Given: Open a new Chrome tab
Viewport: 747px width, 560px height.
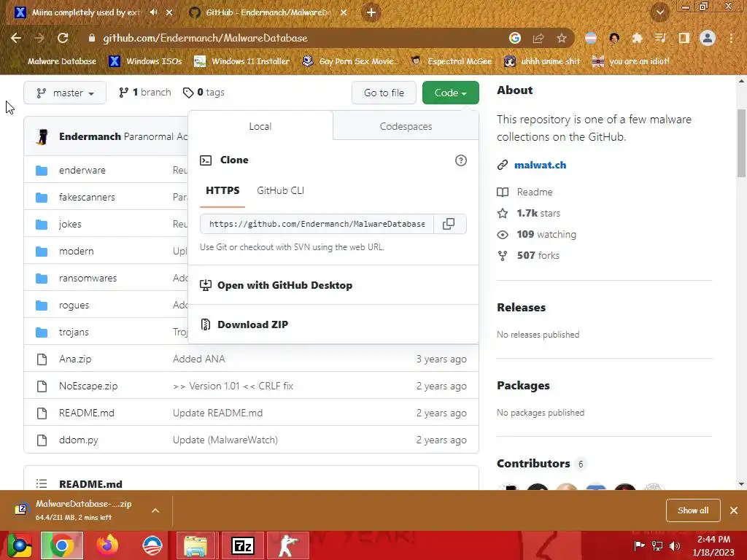Looking at the screenshot, I should (x=371, y=12).
